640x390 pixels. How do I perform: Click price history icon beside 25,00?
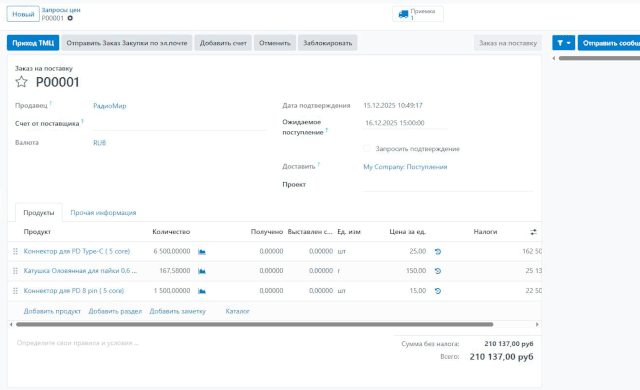click(x=438, y=252)
